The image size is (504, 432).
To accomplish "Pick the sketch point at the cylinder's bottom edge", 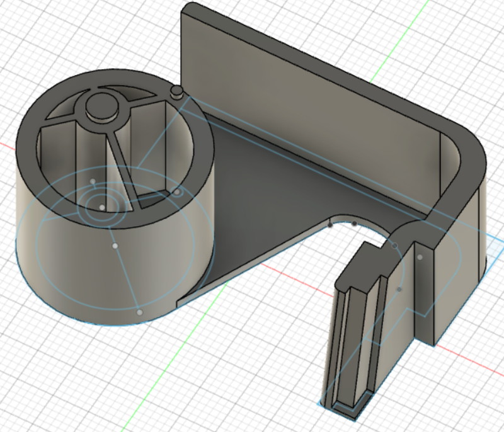I will 139,312.
